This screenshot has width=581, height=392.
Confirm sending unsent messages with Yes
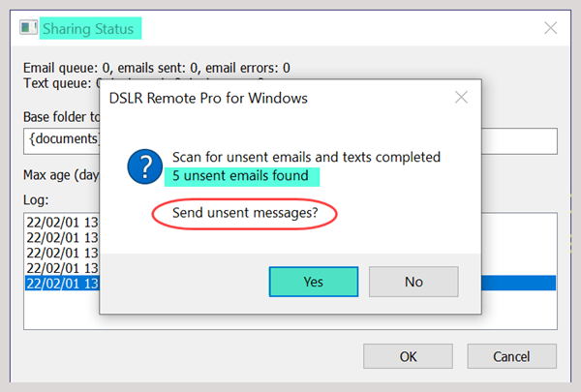(x=314, y=282)
